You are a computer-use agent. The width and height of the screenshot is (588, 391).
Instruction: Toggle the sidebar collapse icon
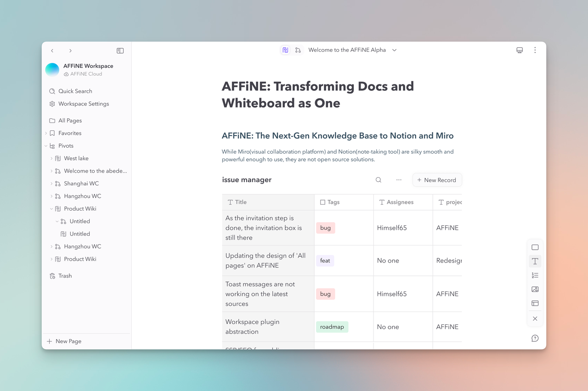[x=120, y=50]
